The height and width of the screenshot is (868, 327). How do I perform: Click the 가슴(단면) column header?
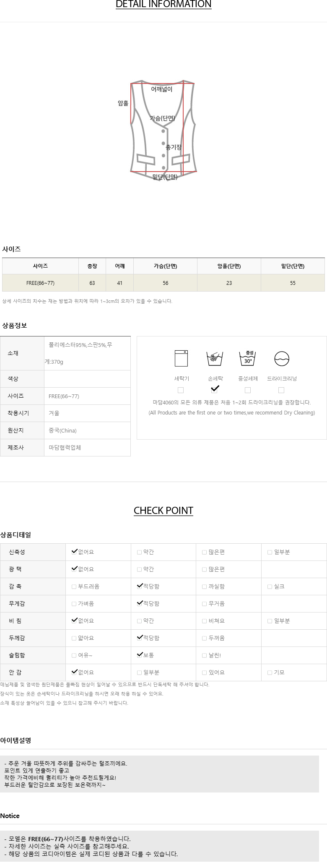(x=165, y=266)
